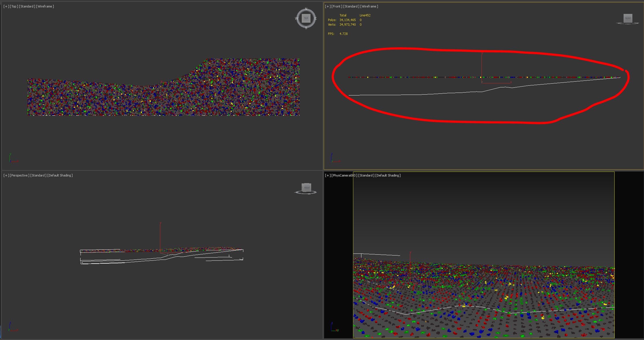Open the [+] menu in PhysCamera003 viewport
The height and width of the screenshot is (340, 644).
(x=328, y=175)
